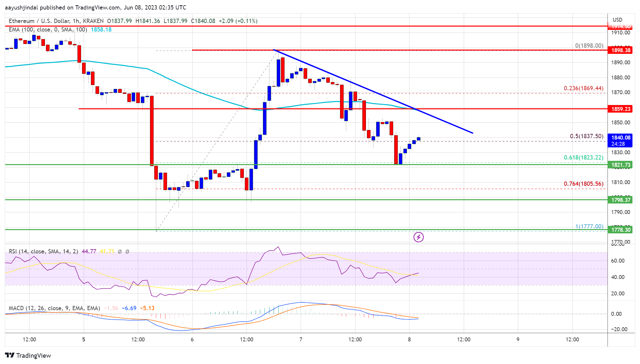640x364 pixels.
Task: Click the Fibonacci 1(1777.00) level label
Action: tap(589, 226)
